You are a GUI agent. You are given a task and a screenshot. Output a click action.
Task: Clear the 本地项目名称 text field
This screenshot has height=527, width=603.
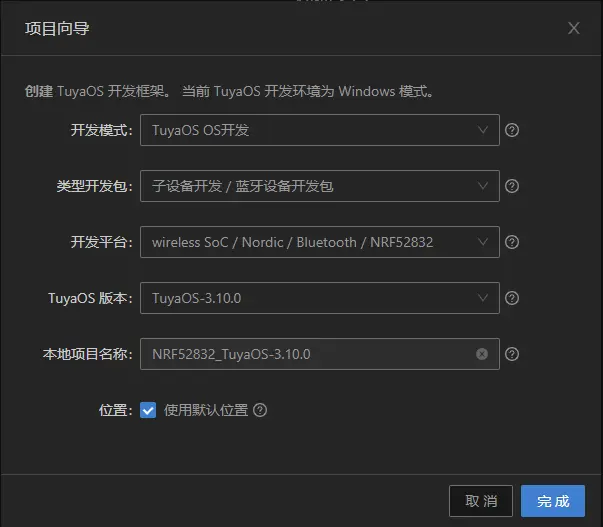482,354
